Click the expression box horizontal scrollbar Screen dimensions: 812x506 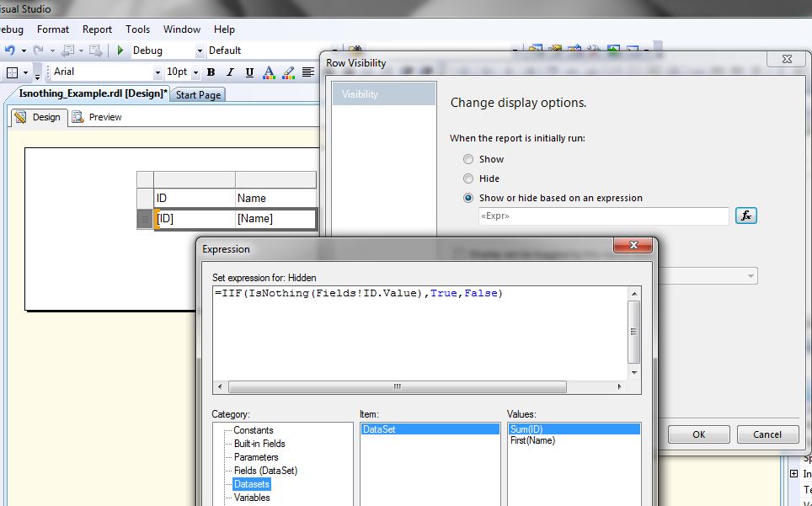click(396, 386)
